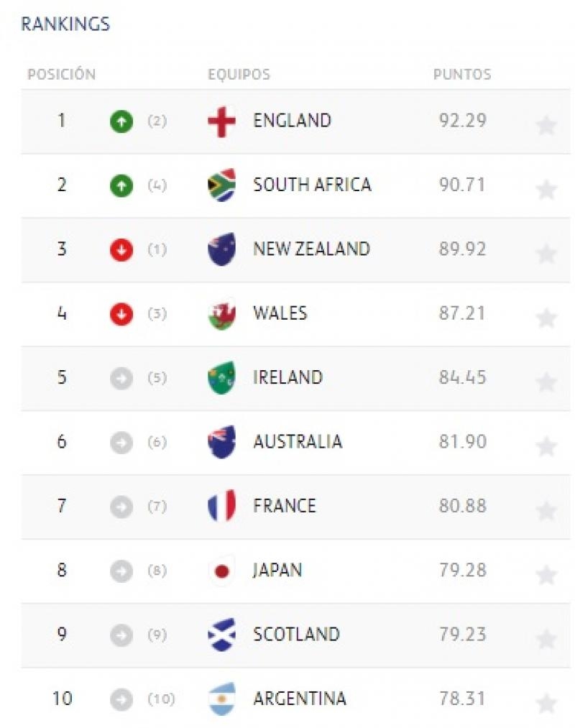
Task: Toggle the favorite star for Wales
Action: point(546,318)
